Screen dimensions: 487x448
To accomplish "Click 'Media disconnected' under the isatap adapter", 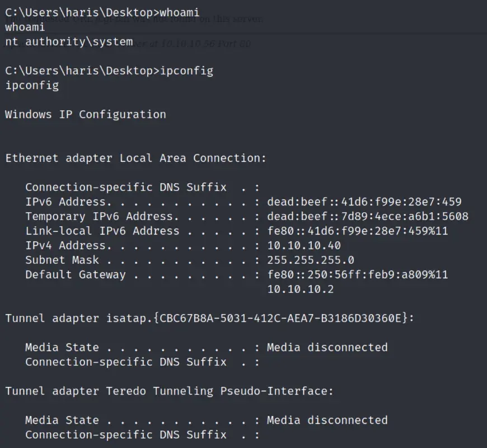I will click(x=327, y=347).
